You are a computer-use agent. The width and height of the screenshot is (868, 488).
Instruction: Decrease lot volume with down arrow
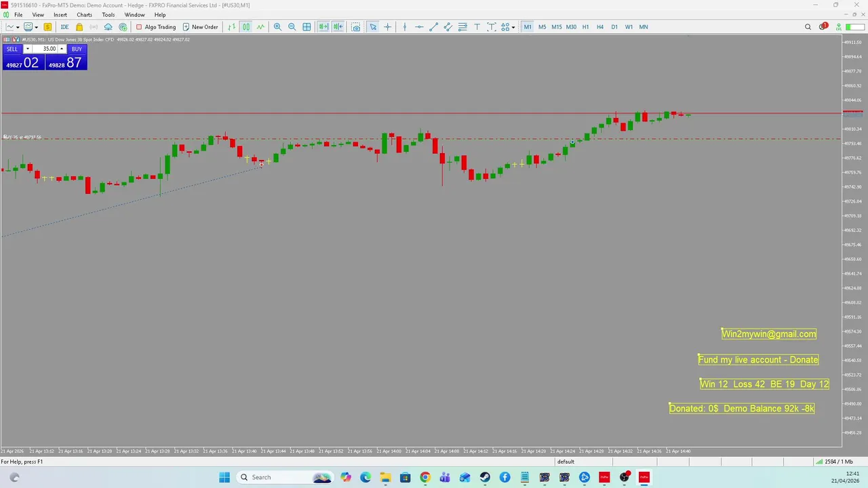[28, 49]
